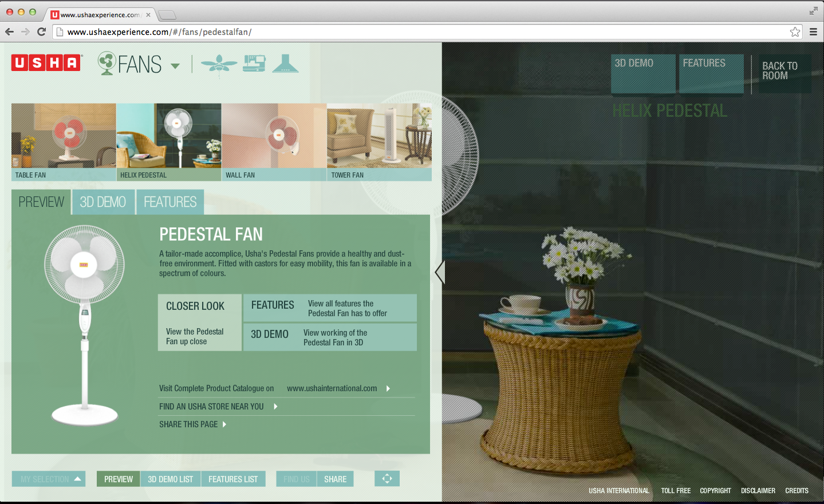
Task: Click the 3D DEMO button on room view
Action: tap(644, 73)
